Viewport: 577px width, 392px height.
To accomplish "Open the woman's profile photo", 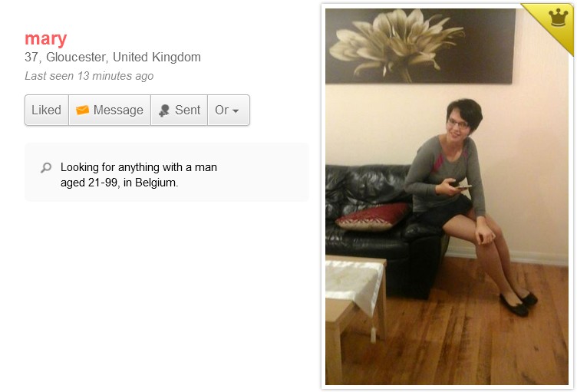I will point(447,196).
